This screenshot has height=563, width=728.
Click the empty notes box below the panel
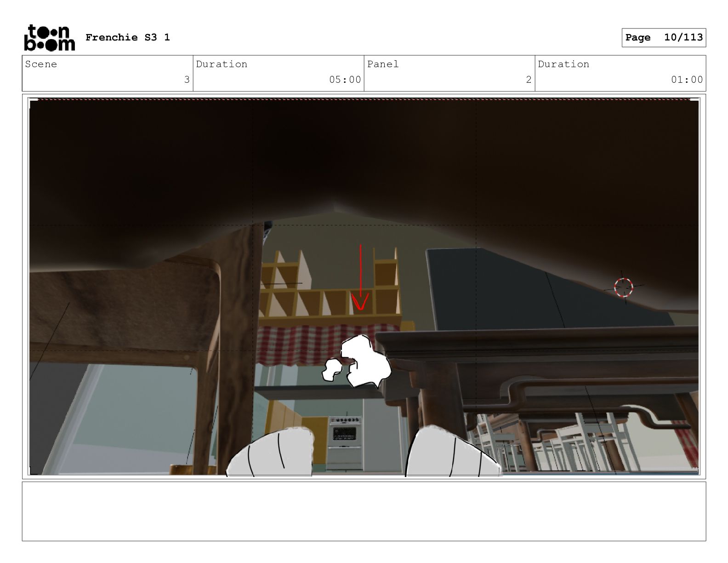(x=364, y=511)
